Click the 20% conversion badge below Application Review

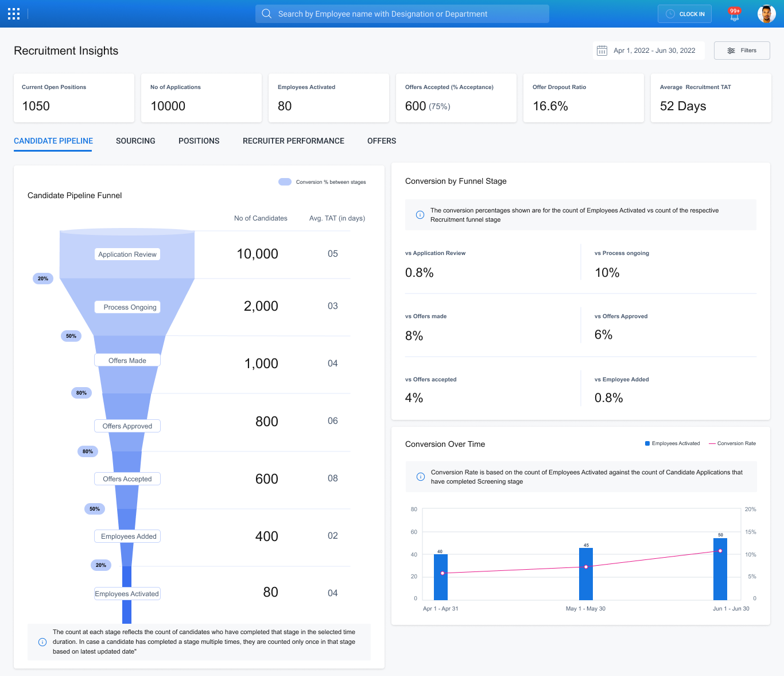[43, 279]
